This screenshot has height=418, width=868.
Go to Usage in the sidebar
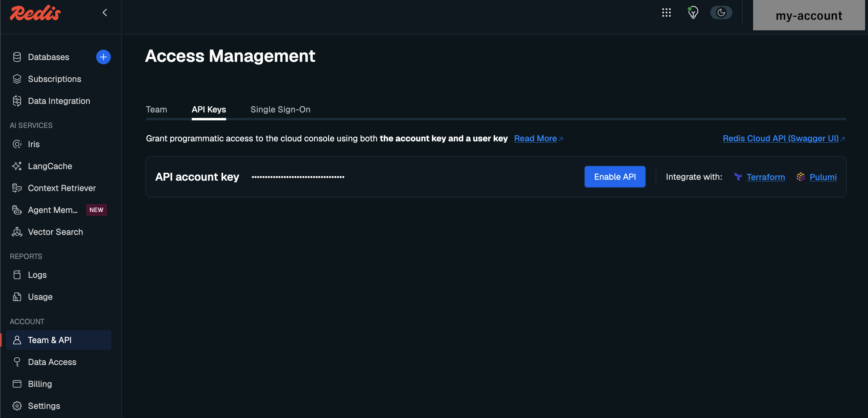click(40, 297)
